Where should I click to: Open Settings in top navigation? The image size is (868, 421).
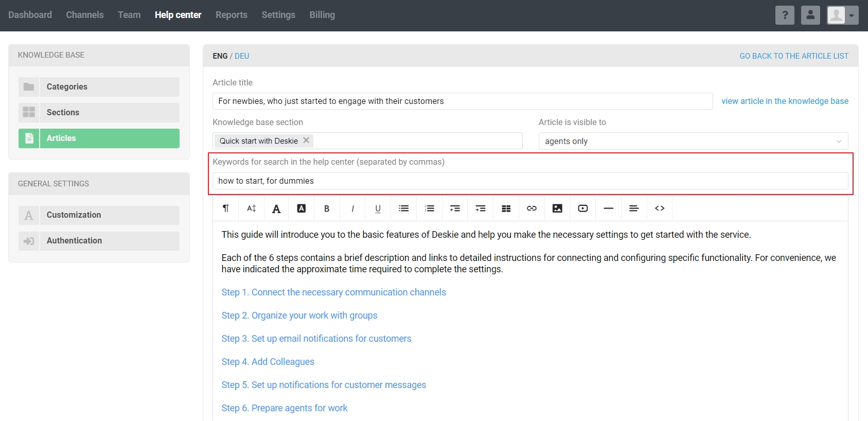point(278,15)
